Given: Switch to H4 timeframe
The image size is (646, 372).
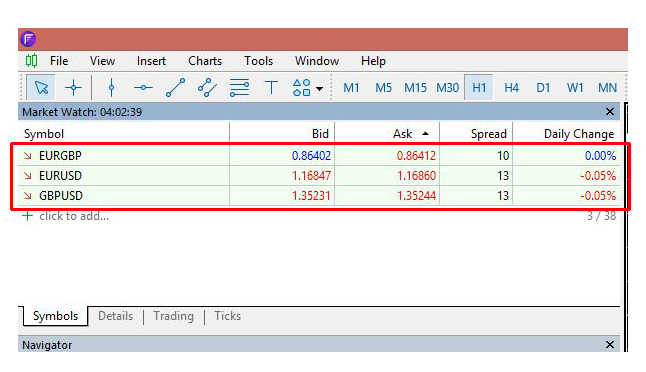Looking at the screenshot, I should click(511, 87).
